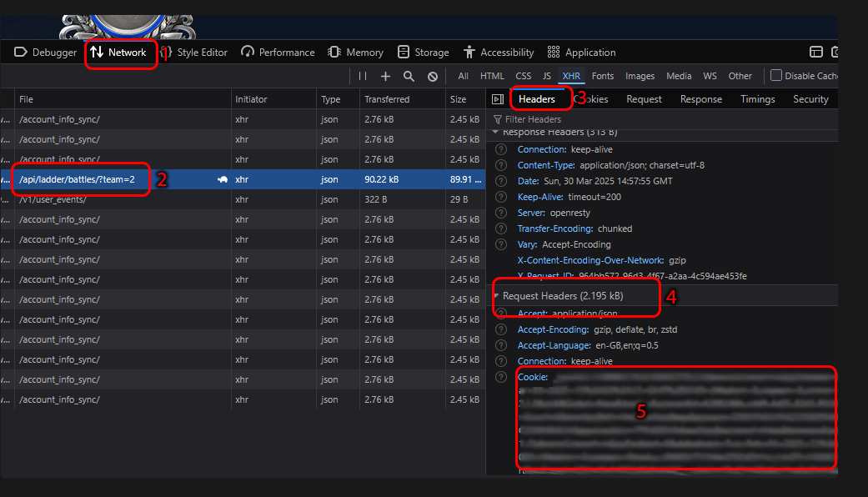868x497 pixels.
Task: Open help for Content-Type header
Action: point(501,165)
